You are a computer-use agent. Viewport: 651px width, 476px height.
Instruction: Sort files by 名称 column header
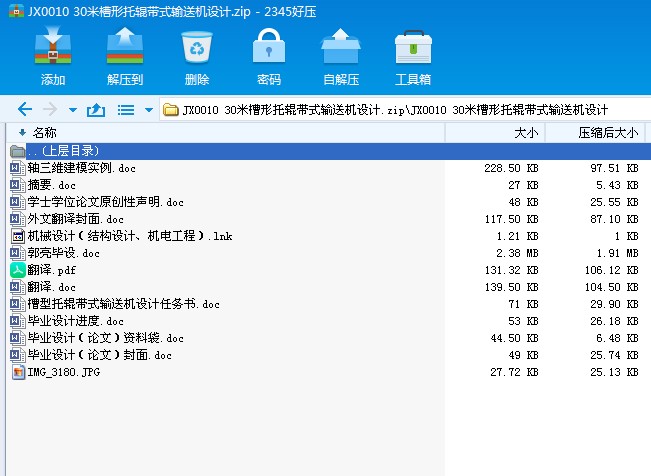(x=45, y=132)
